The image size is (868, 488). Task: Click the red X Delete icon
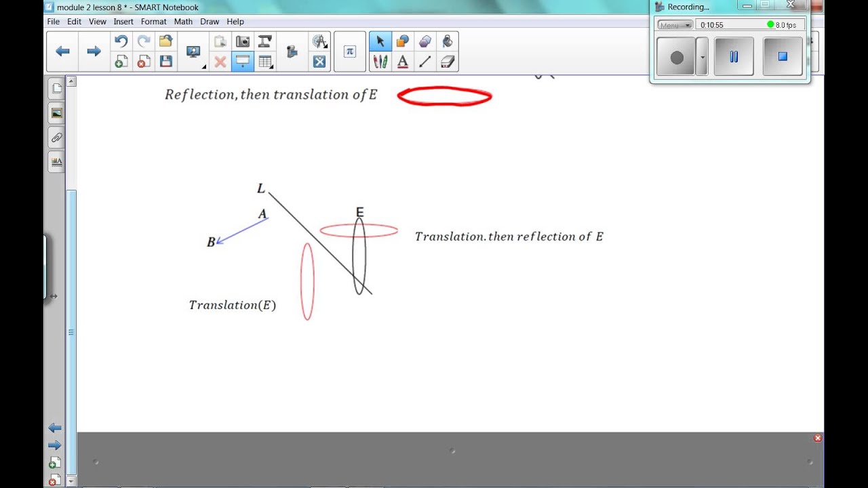pyautogui.click(x=220, y=62)
